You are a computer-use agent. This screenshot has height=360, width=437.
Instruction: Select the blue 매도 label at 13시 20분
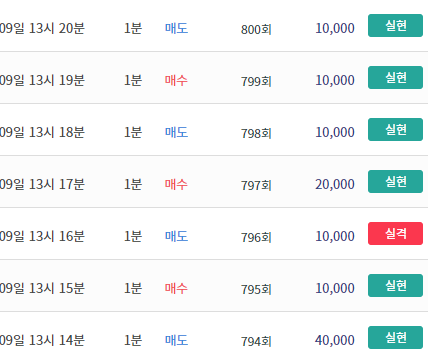click(176, 28)
